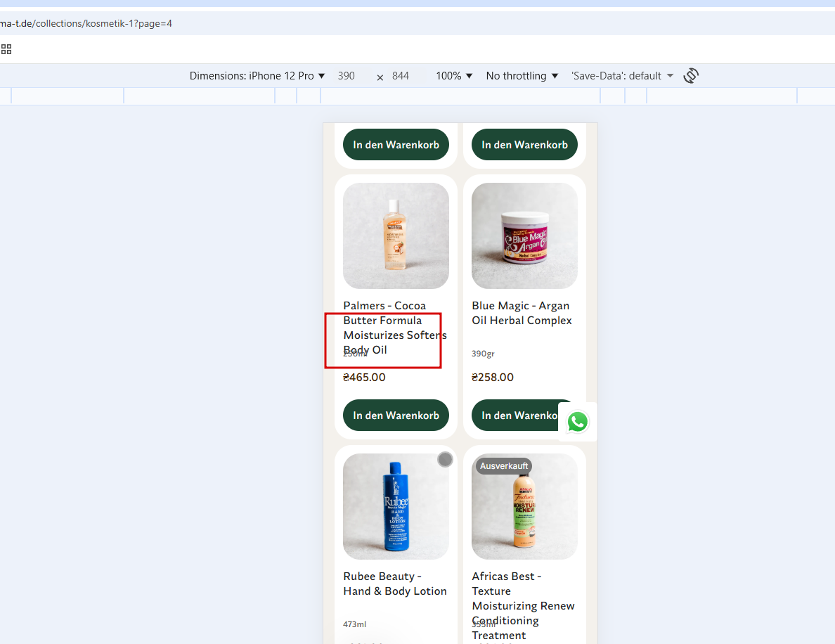Open the No throttling dropdown
This screenshot has height=644, width=835.
point(522,76)
